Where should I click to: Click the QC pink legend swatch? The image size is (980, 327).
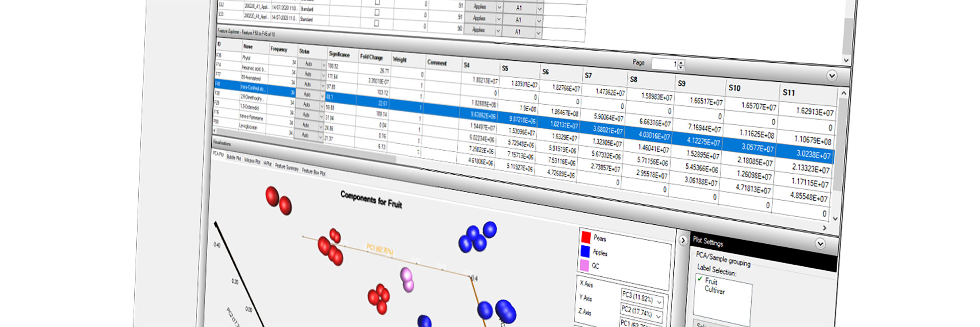[584, 265]
